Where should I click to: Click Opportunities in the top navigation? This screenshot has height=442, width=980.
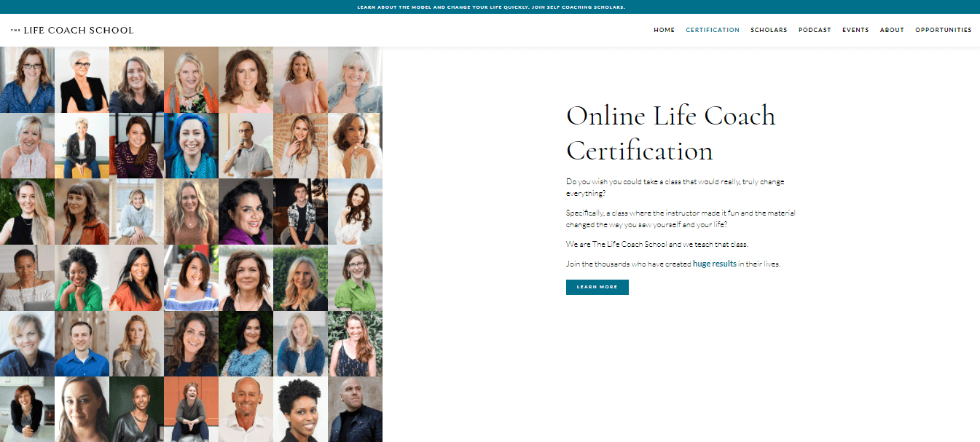pos(943,31)
